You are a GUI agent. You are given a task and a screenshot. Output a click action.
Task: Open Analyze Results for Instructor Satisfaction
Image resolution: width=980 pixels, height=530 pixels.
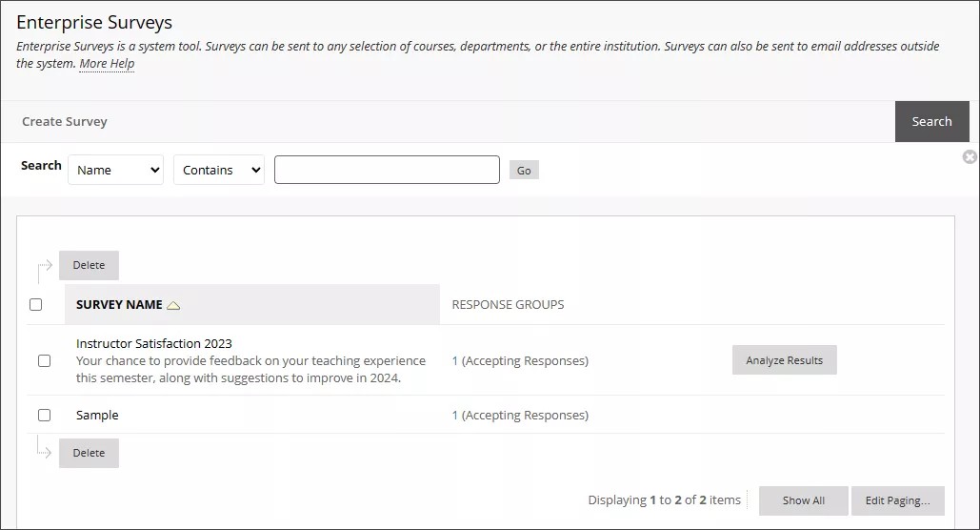[784, 360]
